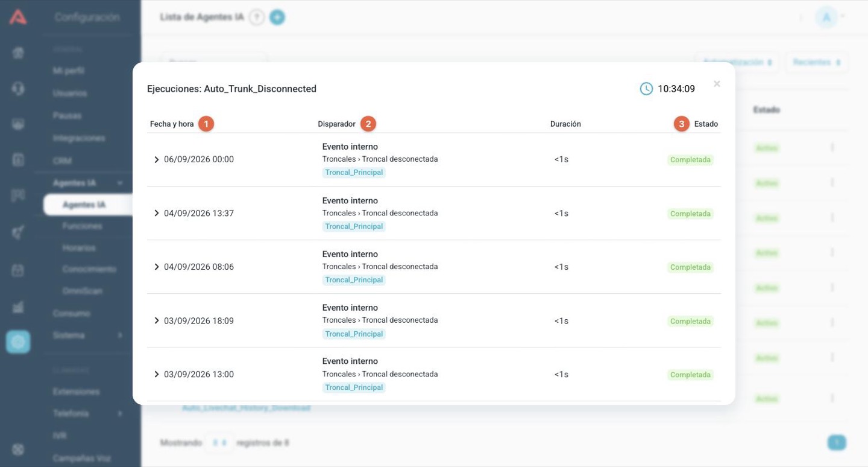Open the calendar icon in left rail
This screenshot has height=467, width=868.
(x=18, y=270)
